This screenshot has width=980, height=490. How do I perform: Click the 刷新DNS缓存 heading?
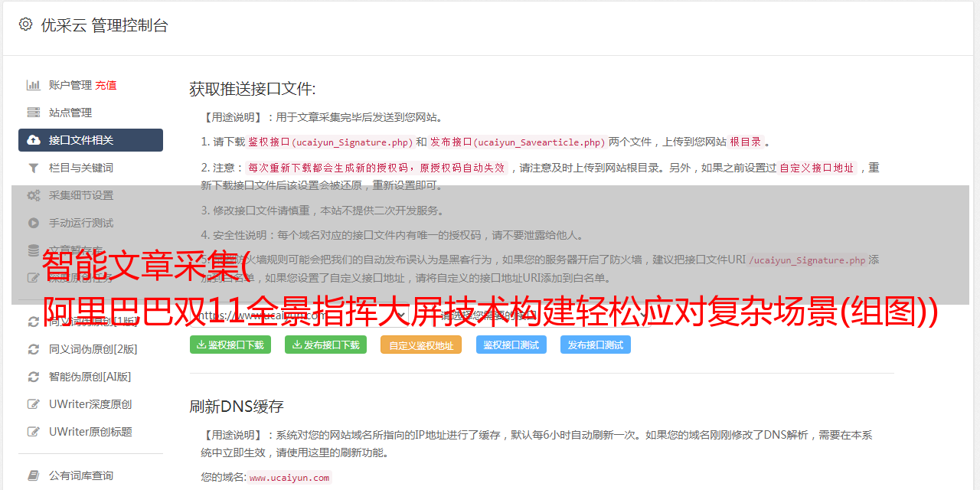(x=237, y=407)
